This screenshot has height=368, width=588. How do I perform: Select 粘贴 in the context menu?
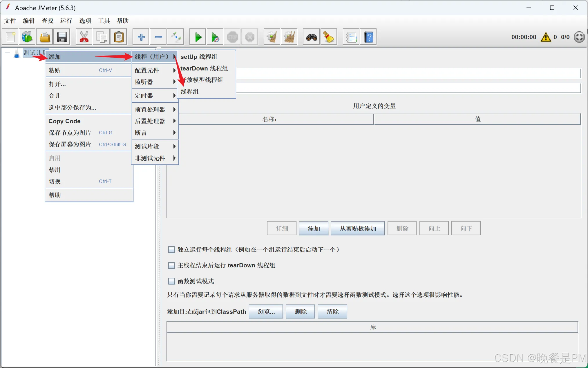(x=88, y=70)
